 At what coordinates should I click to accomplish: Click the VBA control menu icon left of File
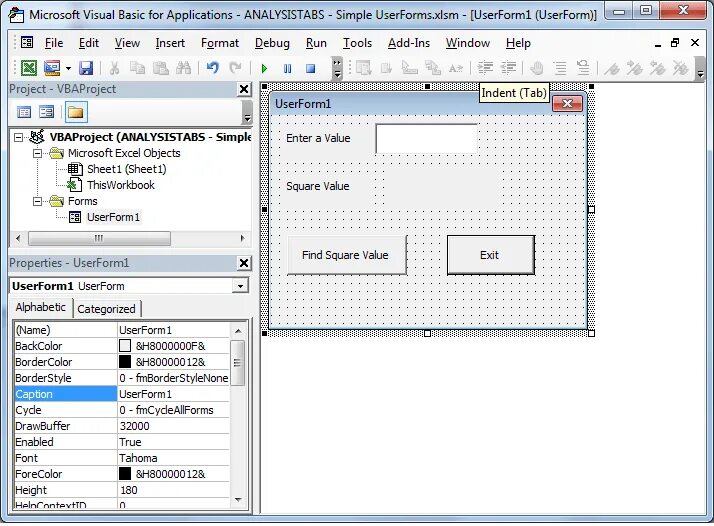pos(27,43)
